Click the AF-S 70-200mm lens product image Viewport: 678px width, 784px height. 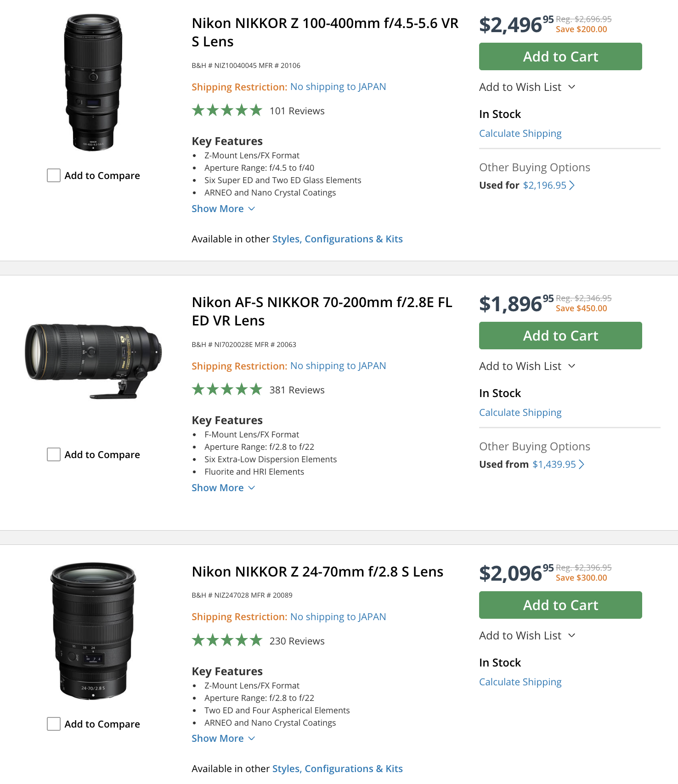pyautogui.click(x=93, y=360)
